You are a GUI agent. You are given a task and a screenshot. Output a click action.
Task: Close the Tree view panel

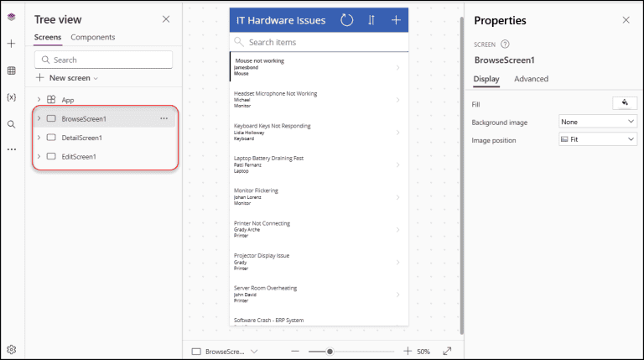click(166, 19)
